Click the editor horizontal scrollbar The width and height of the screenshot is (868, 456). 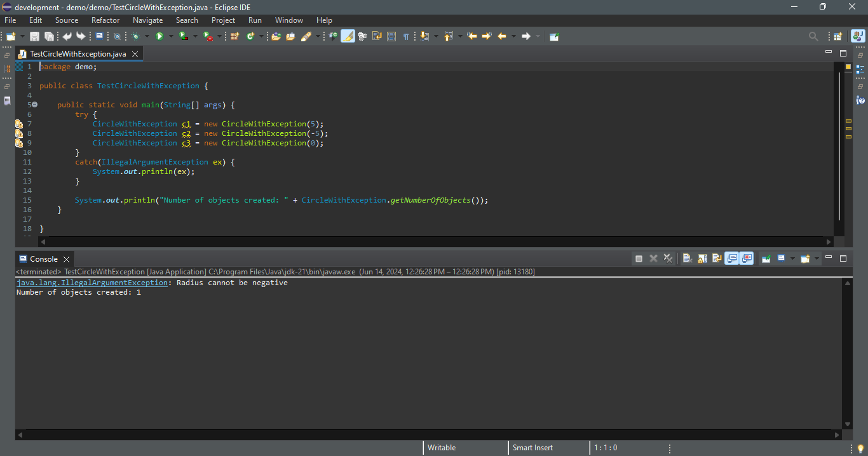[x=432, y=242]
